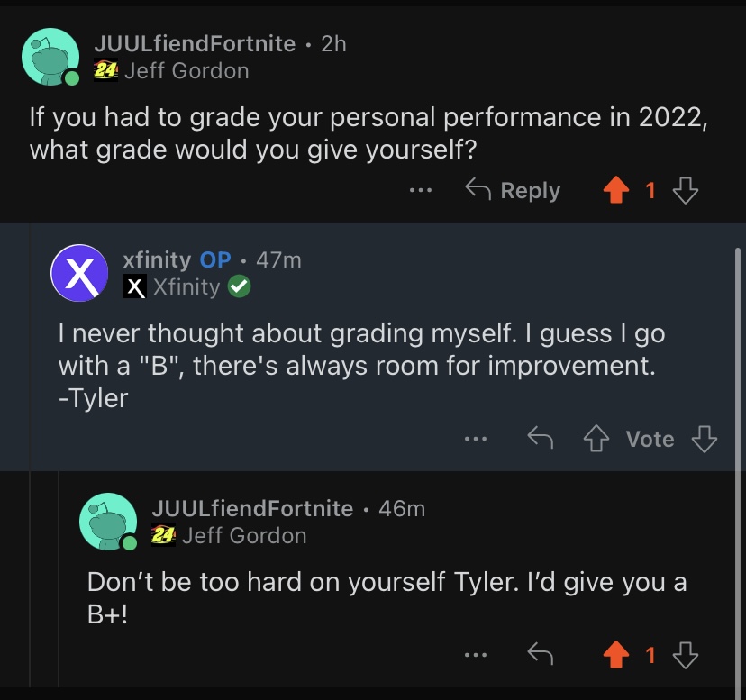Upvote Xfinity's reply from Tyler

tap(596, 439)
